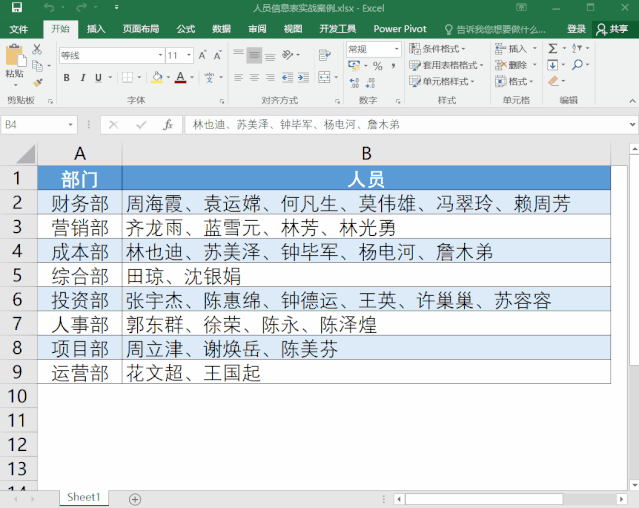Click the font color red A swatch
Image resolution: width=639 pixels, height=508 pixels.
coord(181,77)
